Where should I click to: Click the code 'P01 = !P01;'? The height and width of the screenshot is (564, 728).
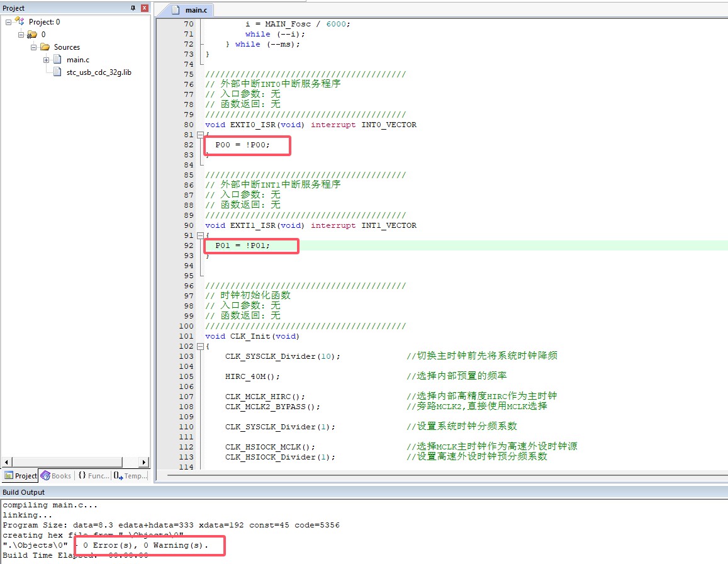click(x=242, y=245)
